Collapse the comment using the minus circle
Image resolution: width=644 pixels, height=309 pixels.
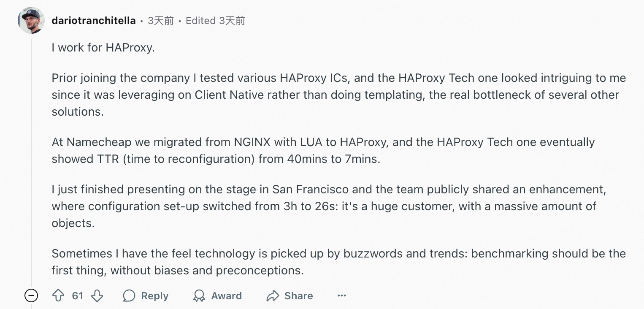(31, 295)
